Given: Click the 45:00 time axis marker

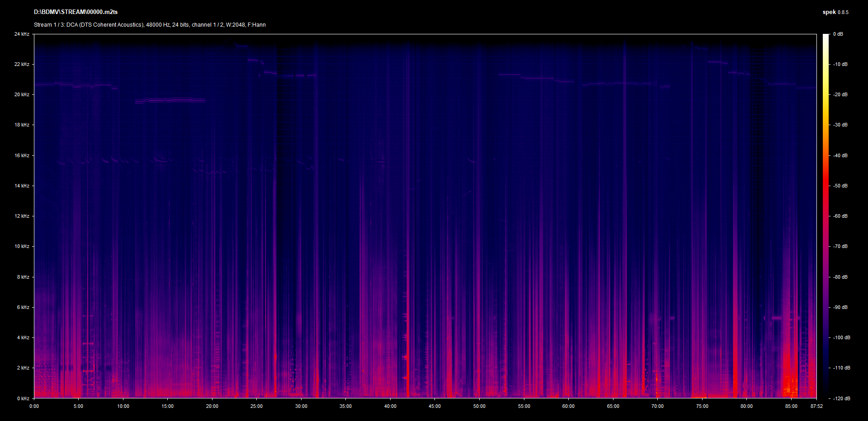Looking at the screenshot, I should click(434, 406).
